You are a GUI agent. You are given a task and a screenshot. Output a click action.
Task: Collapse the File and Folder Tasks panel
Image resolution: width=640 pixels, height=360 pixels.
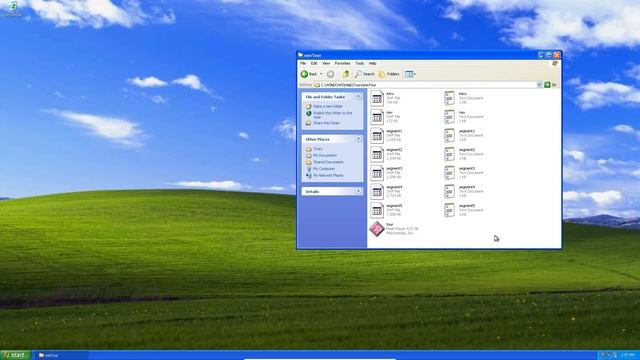pyautogui.click(x=358, y=97)
